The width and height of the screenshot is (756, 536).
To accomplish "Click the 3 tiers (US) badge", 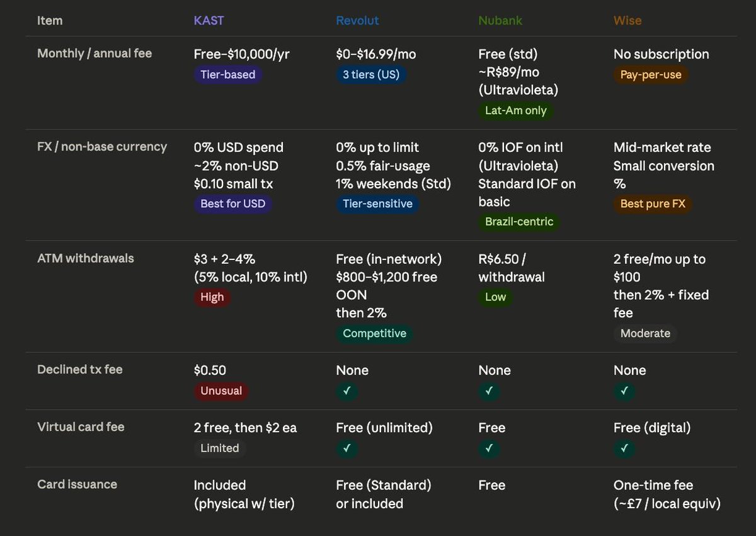I will [371, 74].
